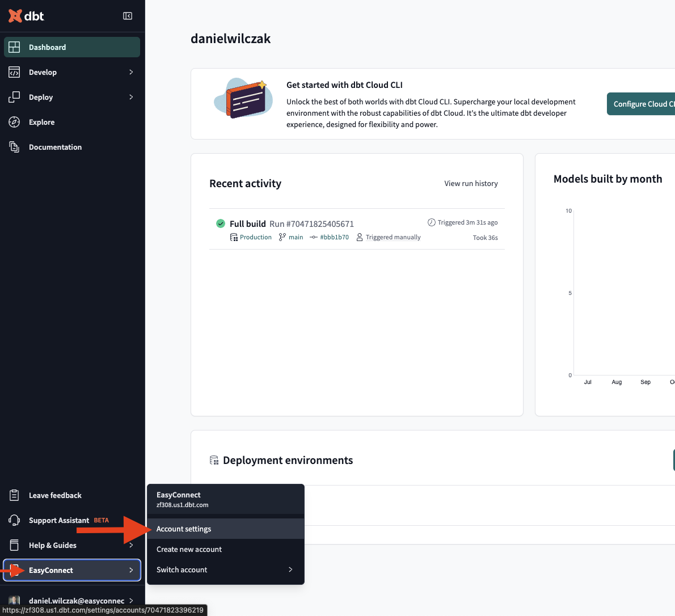Expand the Develop submenu chevron
The width and height of the screenshot is (675, 616).
(x=131, y=72)
